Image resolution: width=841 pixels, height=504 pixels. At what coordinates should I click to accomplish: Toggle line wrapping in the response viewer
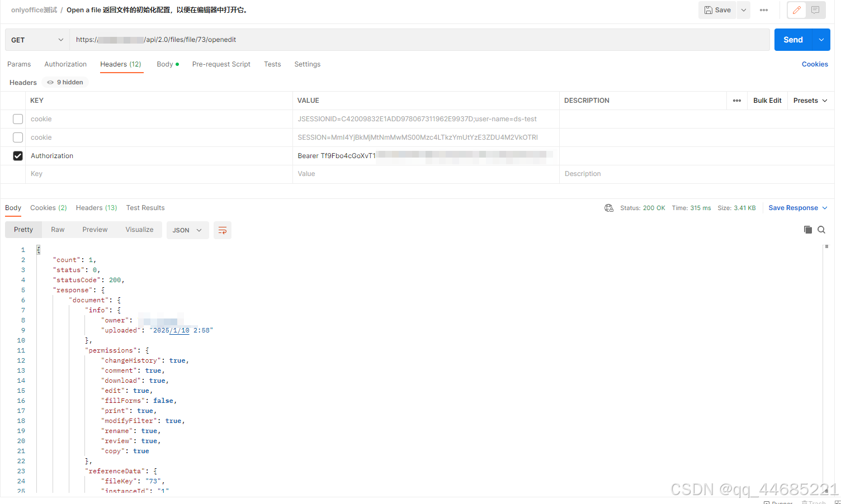(223, 230)
